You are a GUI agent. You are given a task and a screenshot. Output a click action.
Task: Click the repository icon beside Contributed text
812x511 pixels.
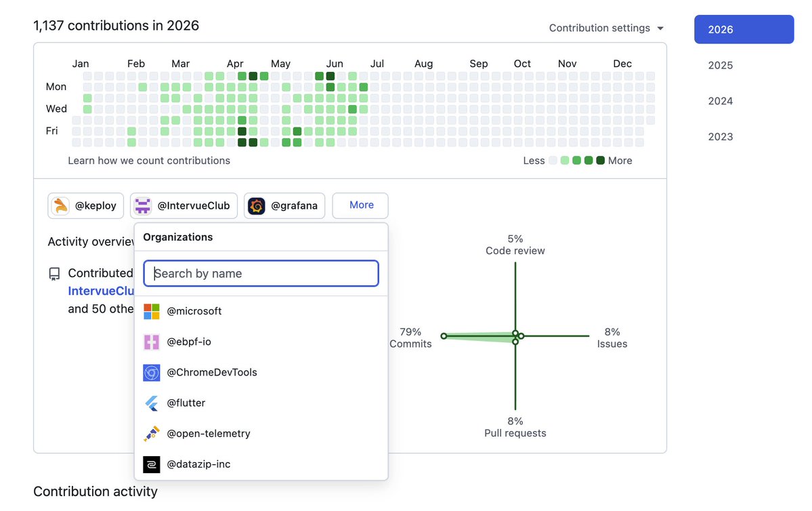tap(54, 274)
